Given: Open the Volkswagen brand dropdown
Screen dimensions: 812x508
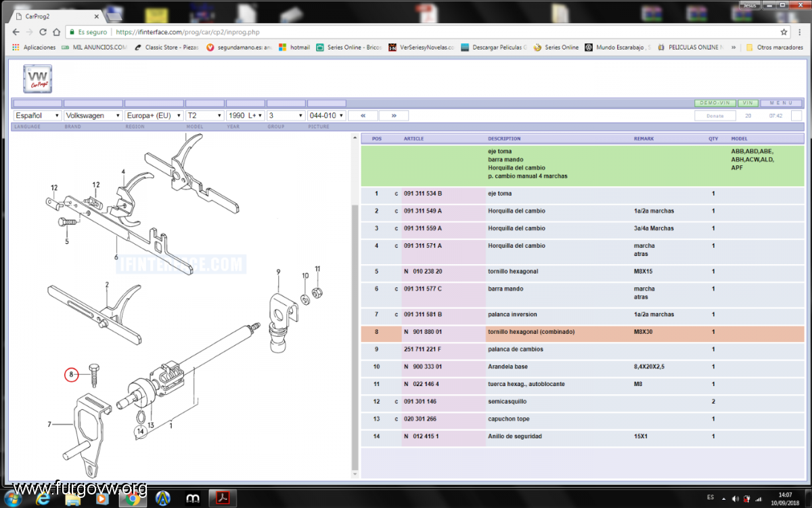Looking at the screenshot, I should tap(93, 116).
